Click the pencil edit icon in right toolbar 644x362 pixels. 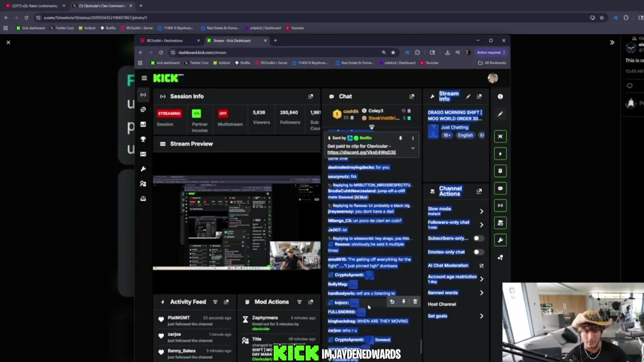pos(500,114)
